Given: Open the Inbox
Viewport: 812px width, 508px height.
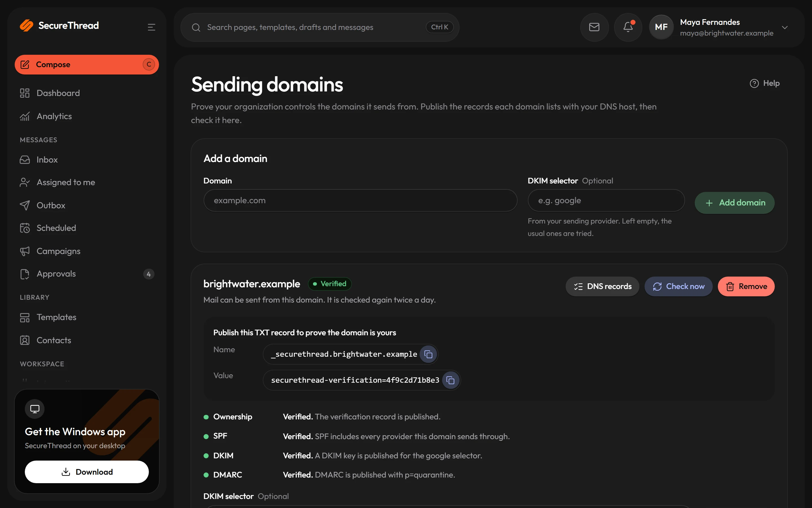Looking at the screenshot, I should pos(87,159).
